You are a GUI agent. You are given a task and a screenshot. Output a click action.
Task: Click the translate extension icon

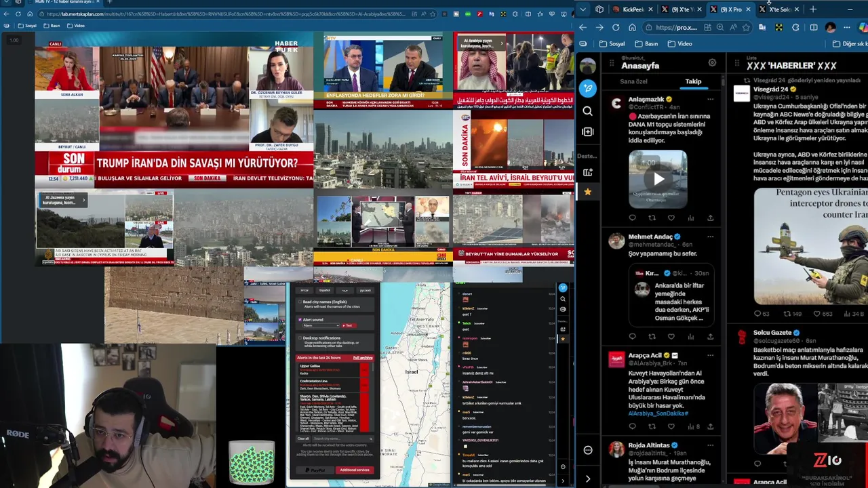pyautogui.click(x=762, y=27)
